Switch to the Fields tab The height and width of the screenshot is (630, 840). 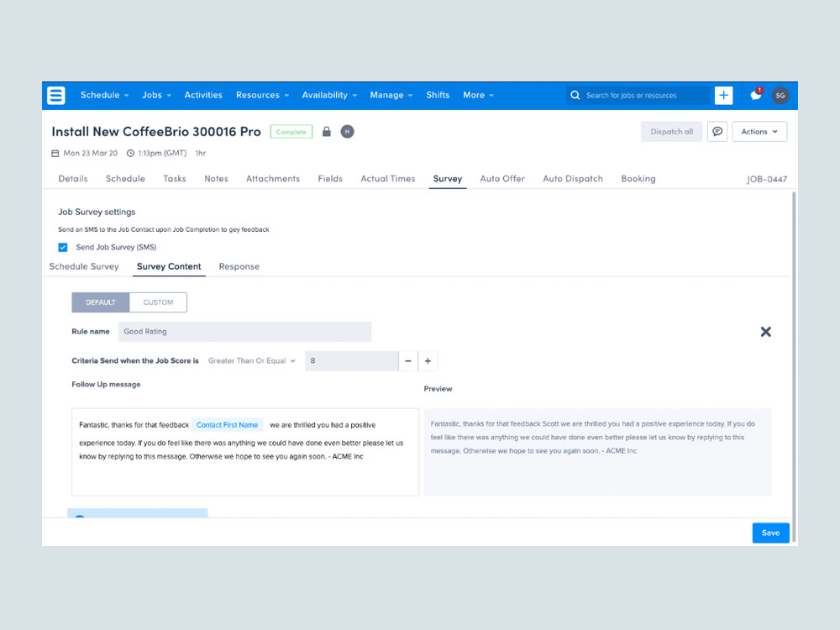tap(330, 179)
